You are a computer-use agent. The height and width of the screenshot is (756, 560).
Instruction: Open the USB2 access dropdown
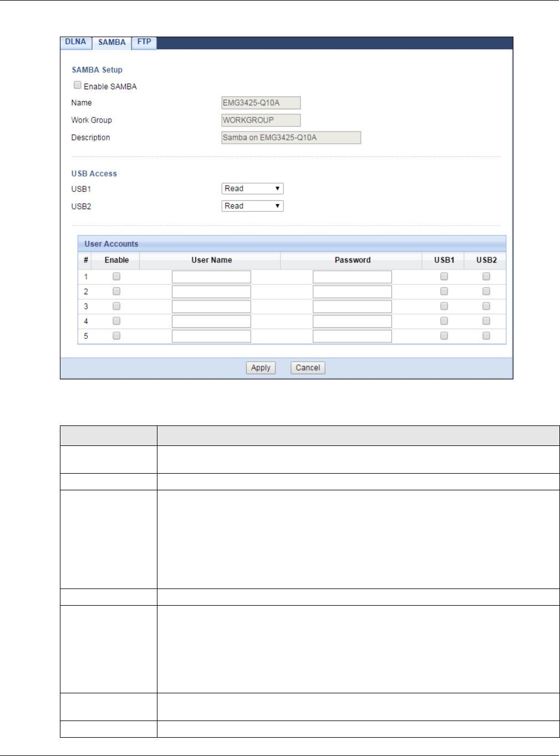(x=252, y=206)
